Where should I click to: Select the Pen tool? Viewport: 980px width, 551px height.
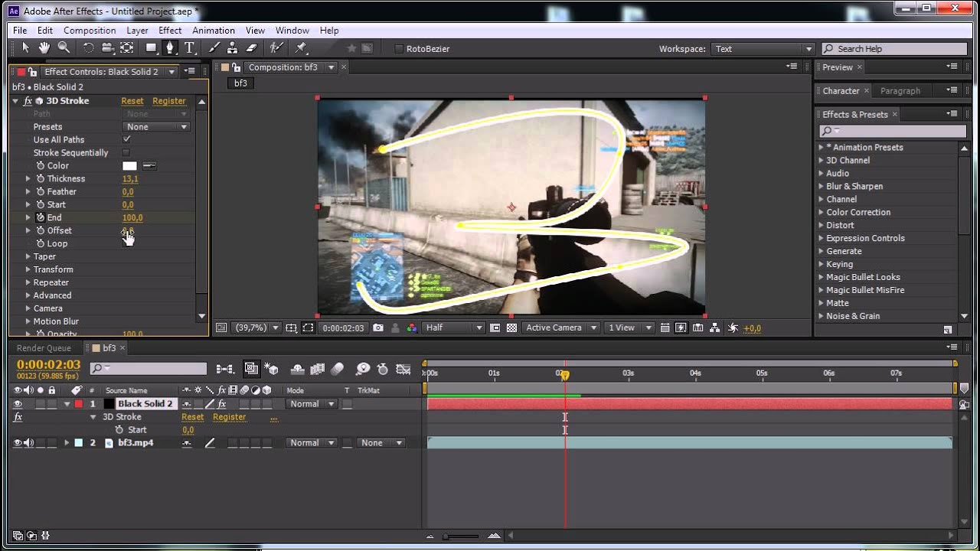[170, 48]
